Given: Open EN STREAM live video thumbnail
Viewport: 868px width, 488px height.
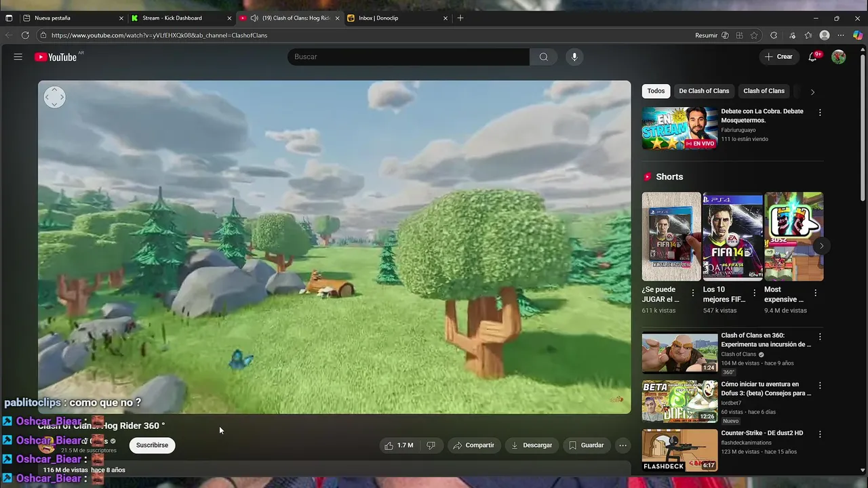Looking at the screenshot, I should [679, 128].
